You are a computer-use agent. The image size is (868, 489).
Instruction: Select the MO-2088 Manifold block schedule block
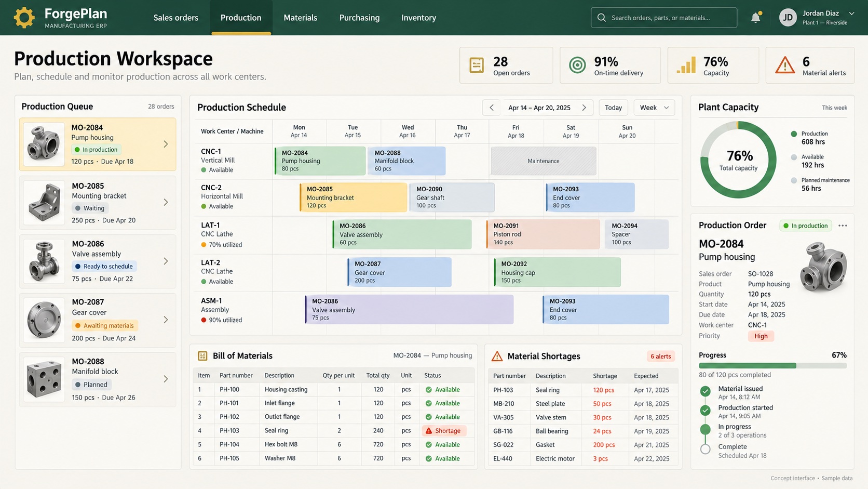pyautogui.click(x=406, y=161)
